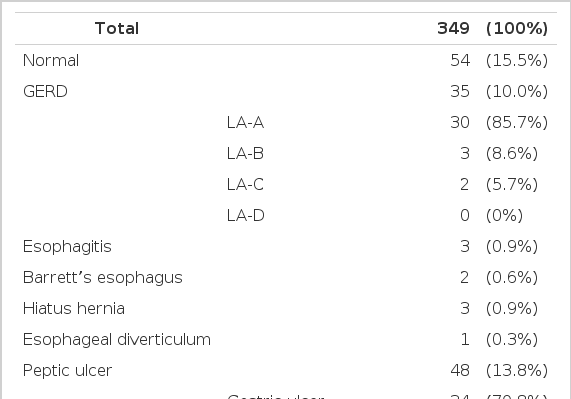Click the GERD row label
The width and height of the screenshot is (571, 399).
(45, 91)
